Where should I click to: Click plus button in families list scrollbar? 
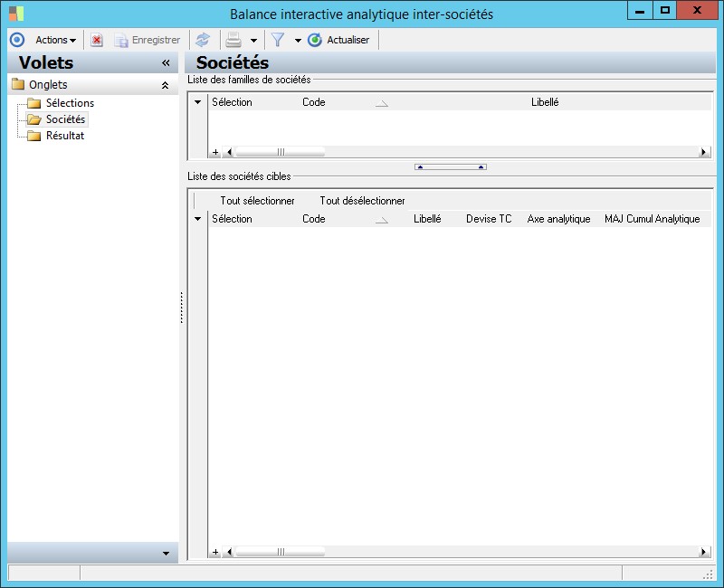[215, 152]
